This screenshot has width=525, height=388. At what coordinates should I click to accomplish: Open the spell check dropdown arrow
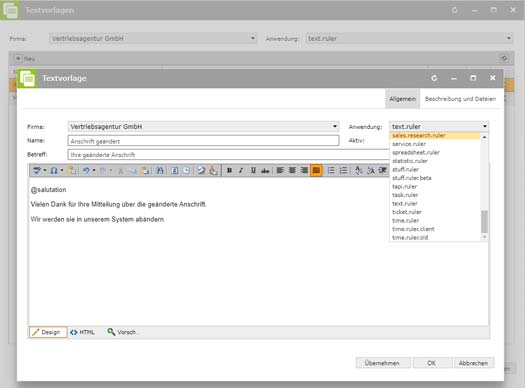click(x=45, y=170)
